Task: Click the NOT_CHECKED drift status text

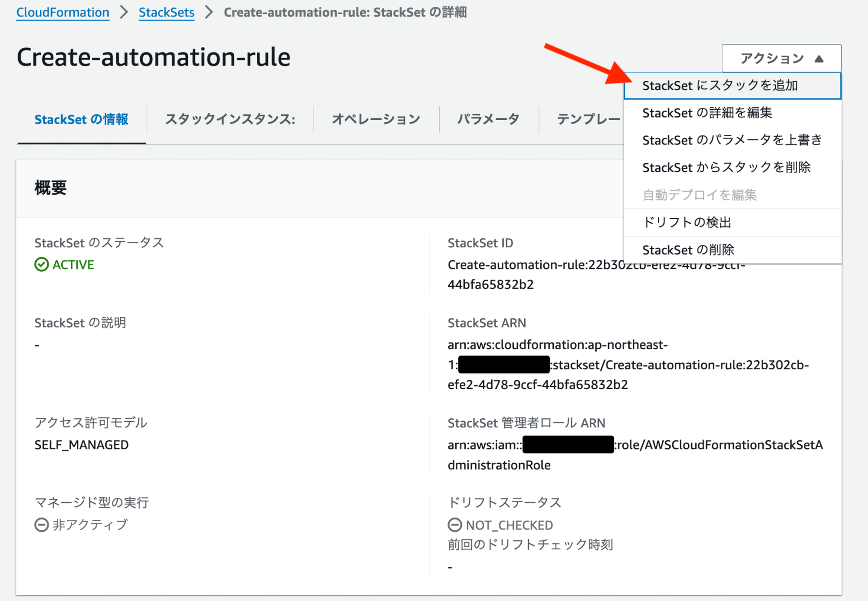Action: (x=510, y=525)
